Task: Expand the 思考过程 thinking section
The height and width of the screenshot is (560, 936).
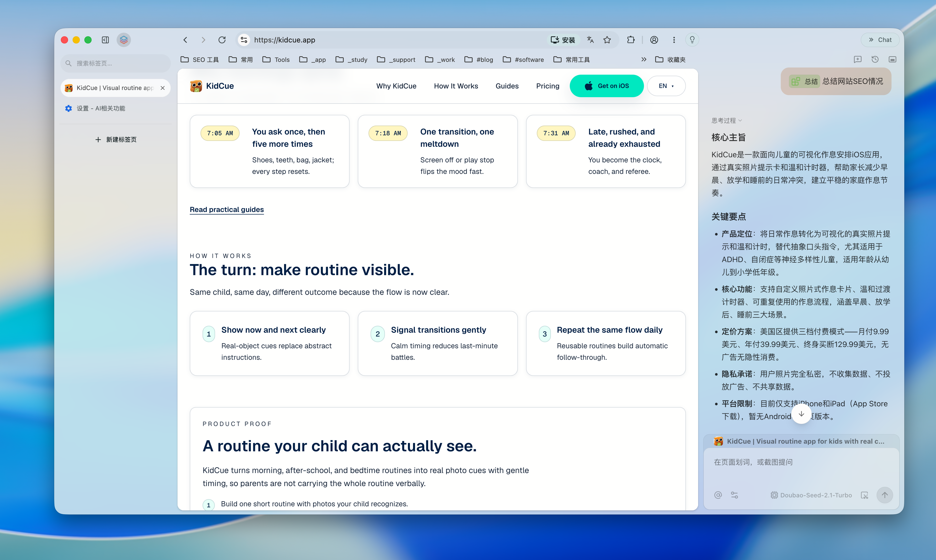Action: (727, 120)
